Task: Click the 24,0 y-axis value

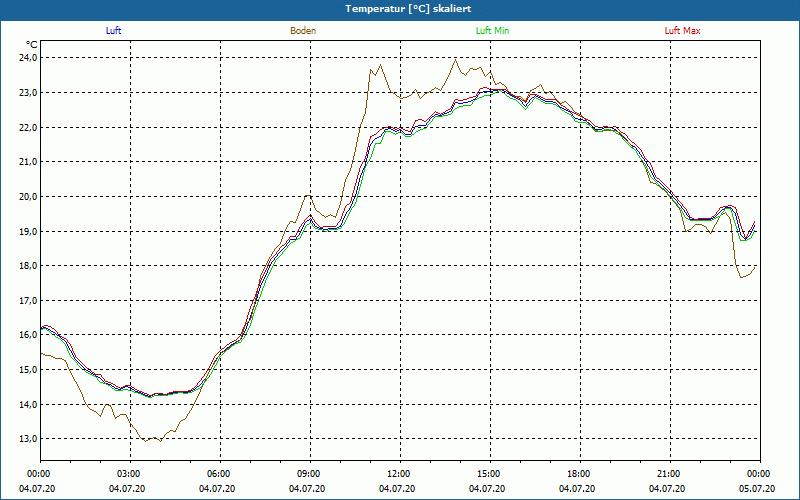Action: [x=28, y=58]
